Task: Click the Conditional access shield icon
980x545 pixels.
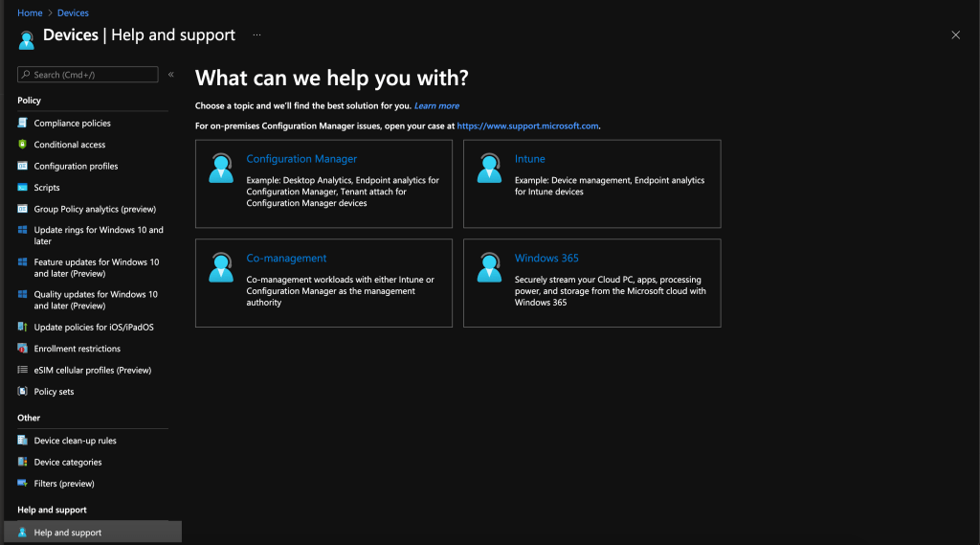Action: point(22,145)
